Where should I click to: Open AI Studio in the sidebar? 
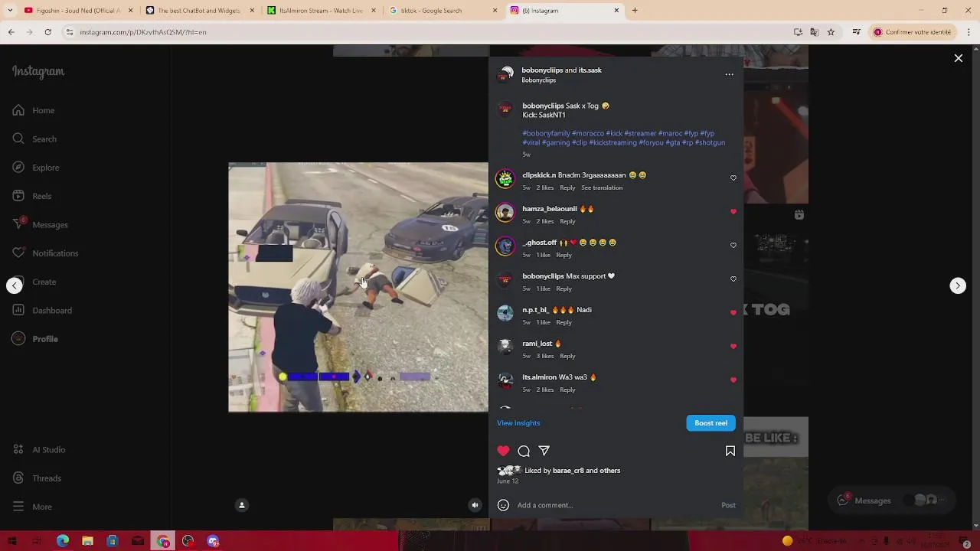click(39, 450)
